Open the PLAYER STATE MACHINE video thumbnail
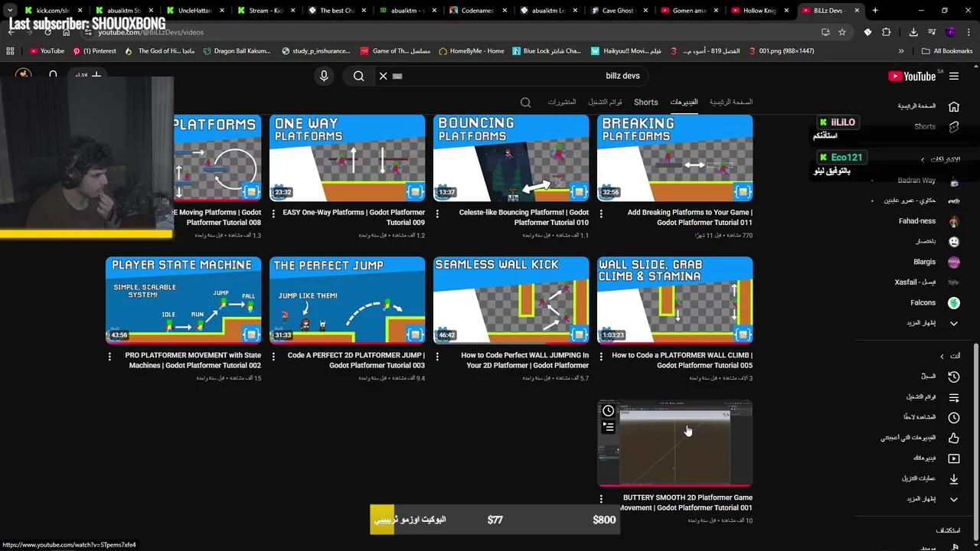Screen dimensions: 980x551 coord(183,300)
